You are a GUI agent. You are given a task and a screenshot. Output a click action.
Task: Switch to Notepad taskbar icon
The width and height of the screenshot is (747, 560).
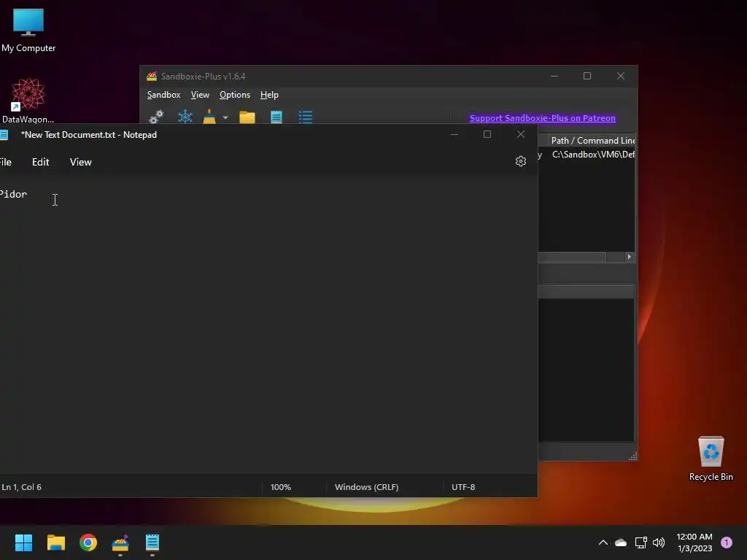pos(152,542)
